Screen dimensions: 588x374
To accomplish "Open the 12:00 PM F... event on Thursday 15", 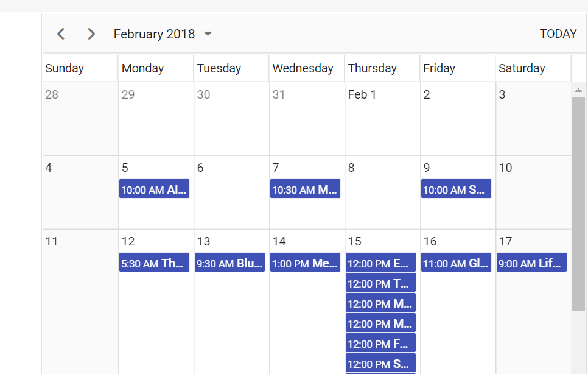I will [380, 343].
